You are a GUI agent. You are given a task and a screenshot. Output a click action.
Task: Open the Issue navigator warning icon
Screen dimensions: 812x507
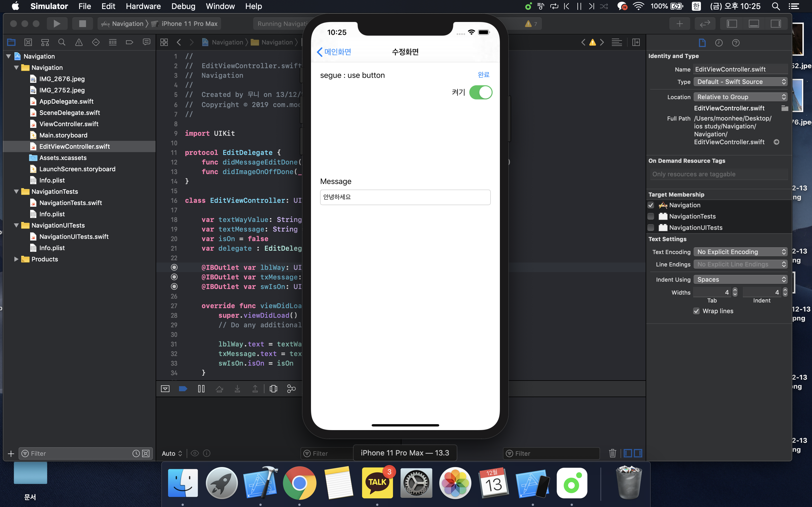click(x=79, y=42)
